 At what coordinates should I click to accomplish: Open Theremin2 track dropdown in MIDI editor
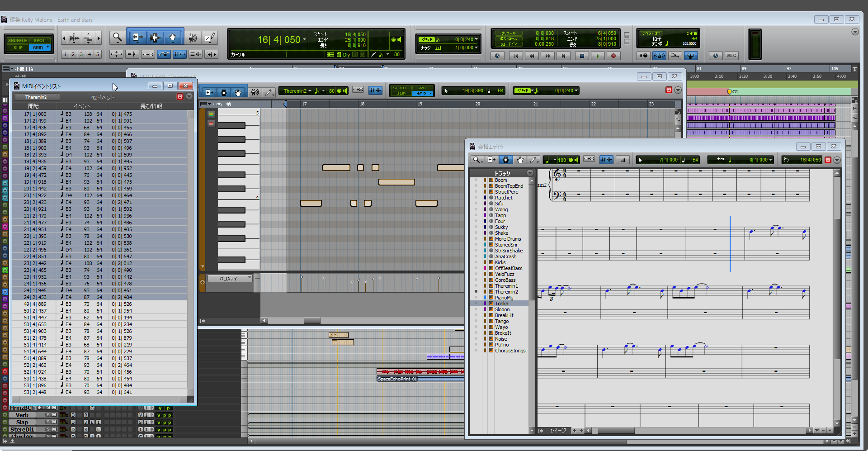pyautogui.click(x=310, y=91)
